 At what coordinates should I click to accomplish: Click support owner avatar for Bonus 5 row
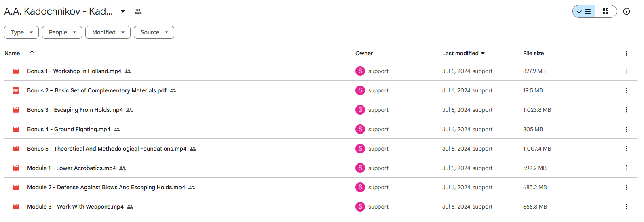[x=360, y=149]
